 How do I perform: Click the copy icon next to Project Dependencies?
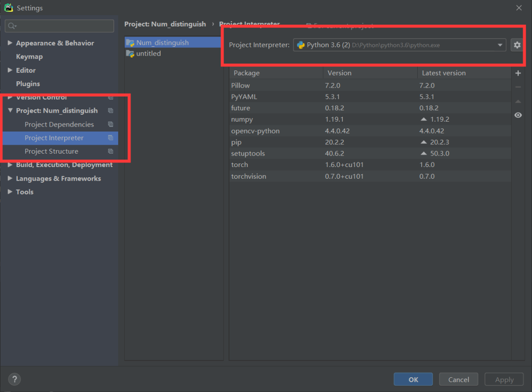coord(111,124)
